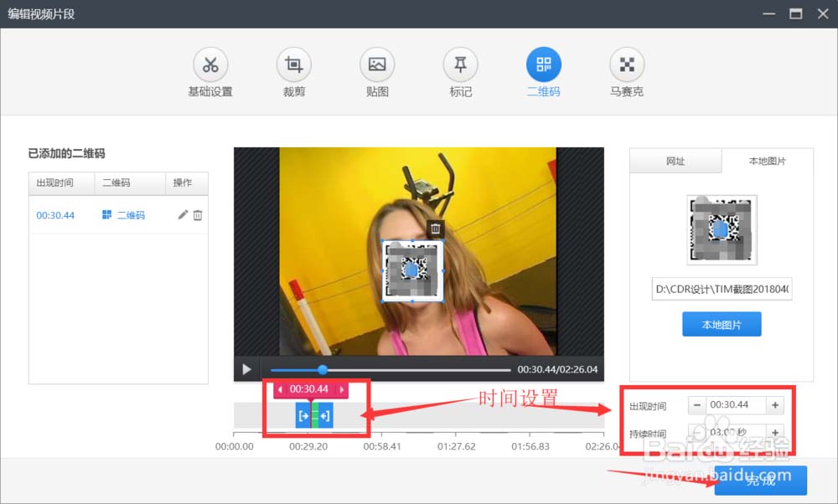
Task: Focus the 持续时间 seconds field
Action: [x=736, y=433]
